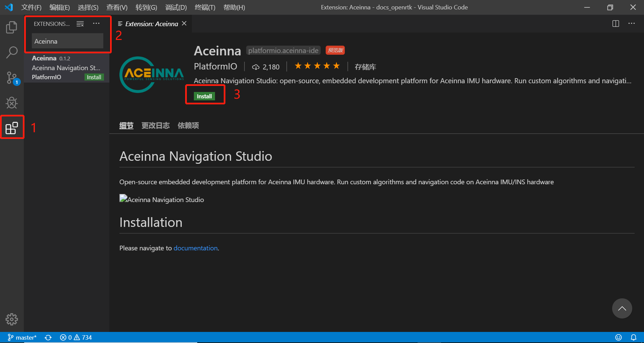Open the 查看(V) menu

(117, 7)
